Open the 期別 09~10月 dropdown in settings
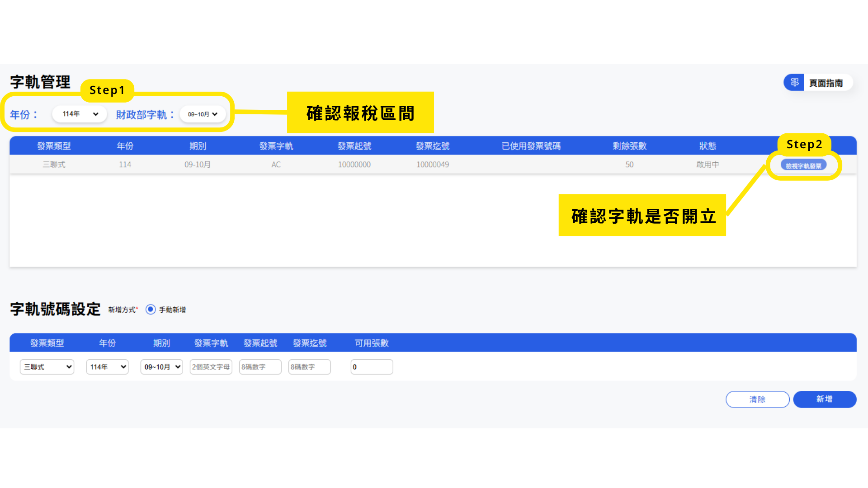The image size is (868, 488). (x=161, y=367)
